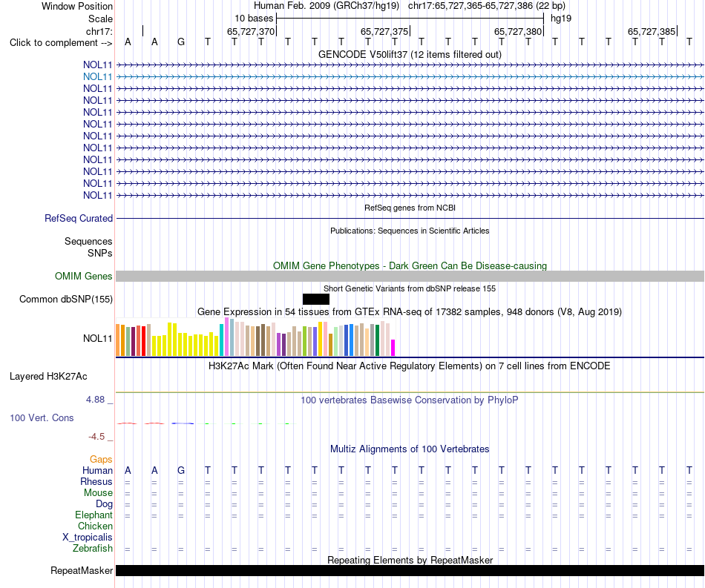The width and height of the screenshot is (705, 588).
Task: Click the black RepeatMasker element bar
Action: point(410,570)
